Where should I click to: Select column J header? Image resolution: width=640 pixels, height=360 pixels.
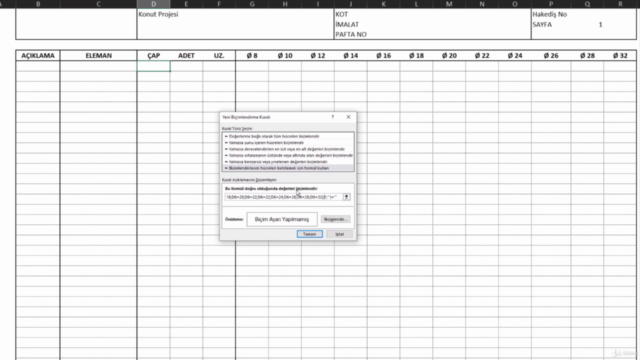click(351, 4)
